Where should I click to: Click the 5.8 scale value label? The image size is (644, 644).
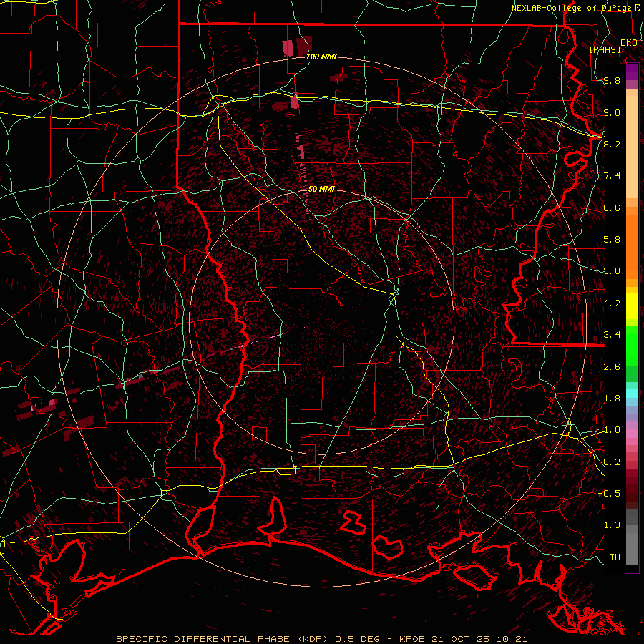pos(612,240)
